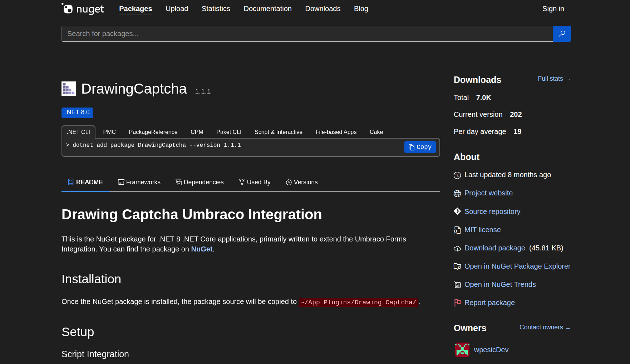This screenshot has width=630, height=364.
Task: Open in NuGet Trends link
Action: click(x=500, y=284)
